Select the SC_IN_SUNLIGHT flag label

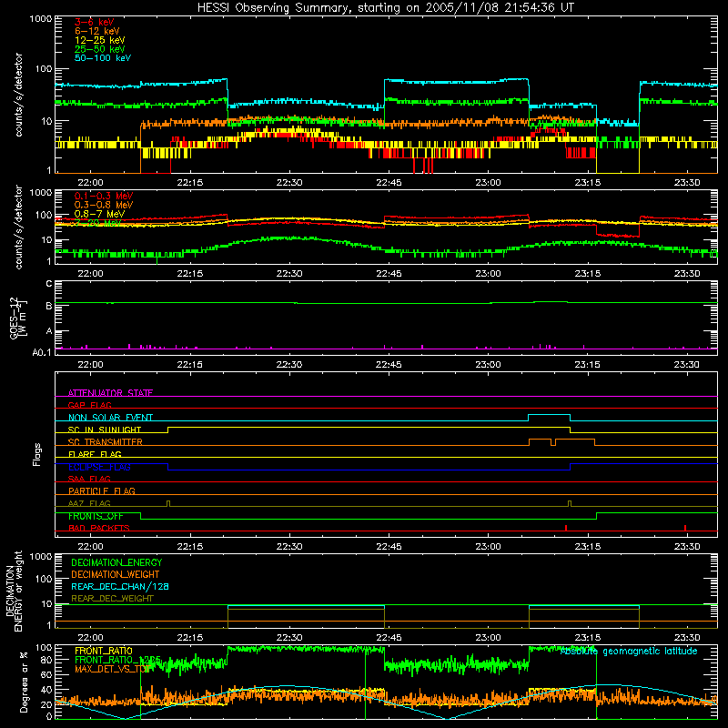click(105, 430)
